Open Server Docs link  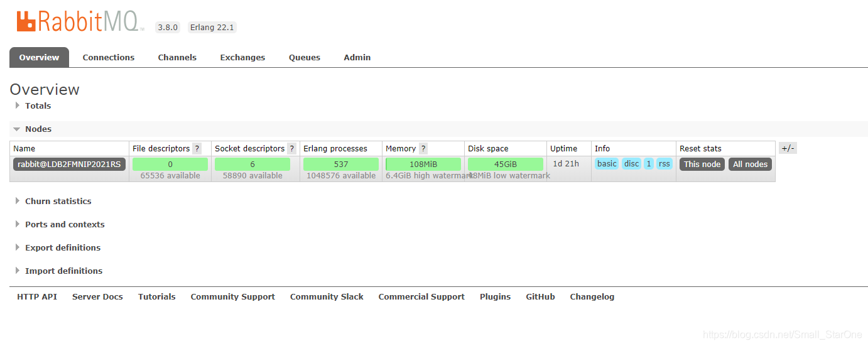pyautogui.click(x=97, y=296)
